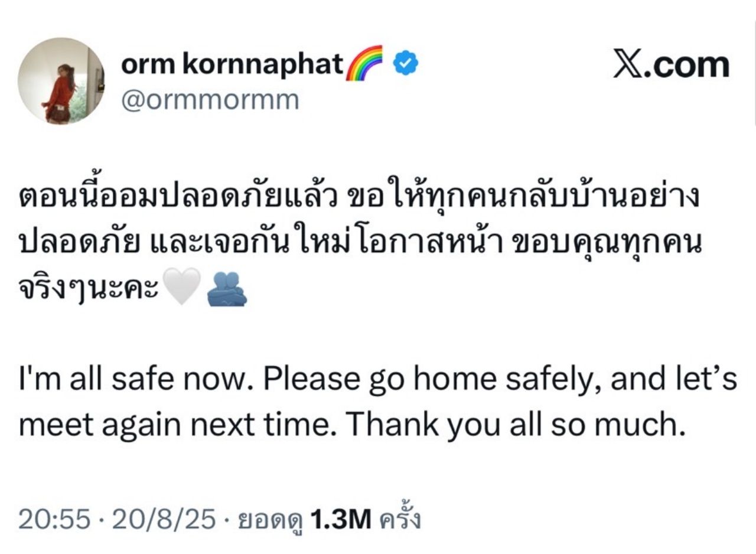756x554 pixels.
Task: Open the 1.3M view count
Action: click(340, 519)
